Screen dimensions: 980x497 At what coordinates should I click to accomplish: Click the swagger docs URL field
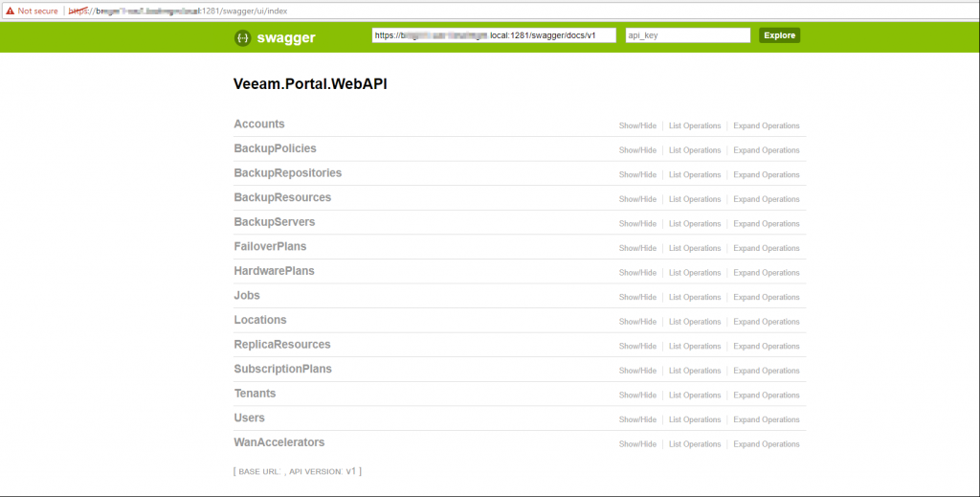point(494,35)
